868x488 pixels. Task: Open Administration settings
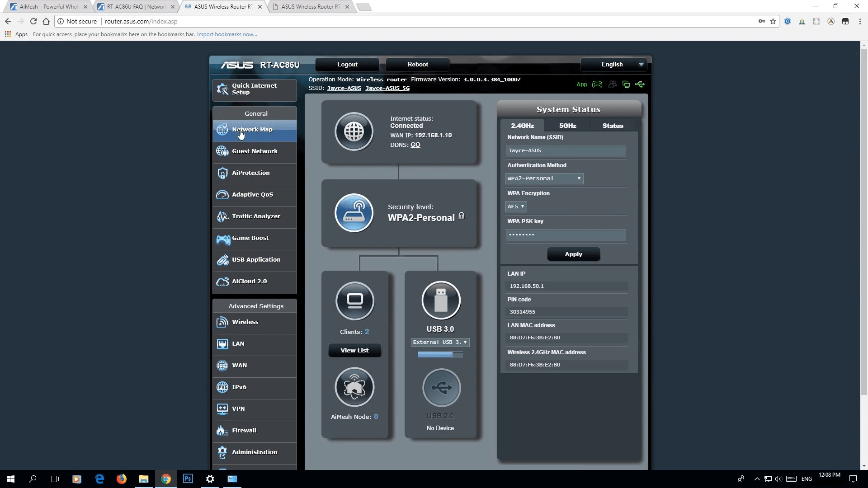tap(255, 452)
